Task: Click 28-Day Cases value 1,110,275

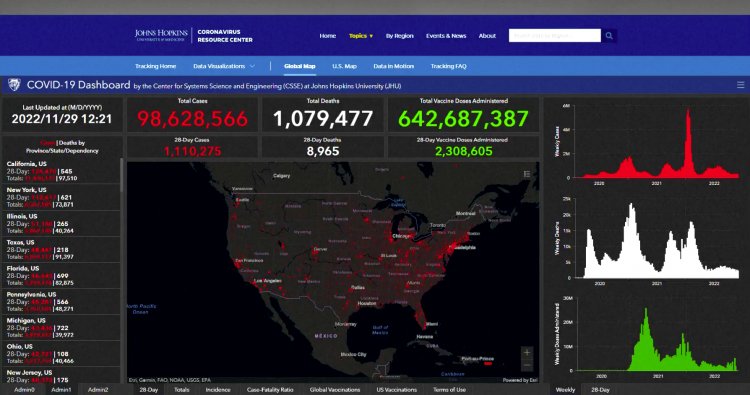Action: point(192,151)
